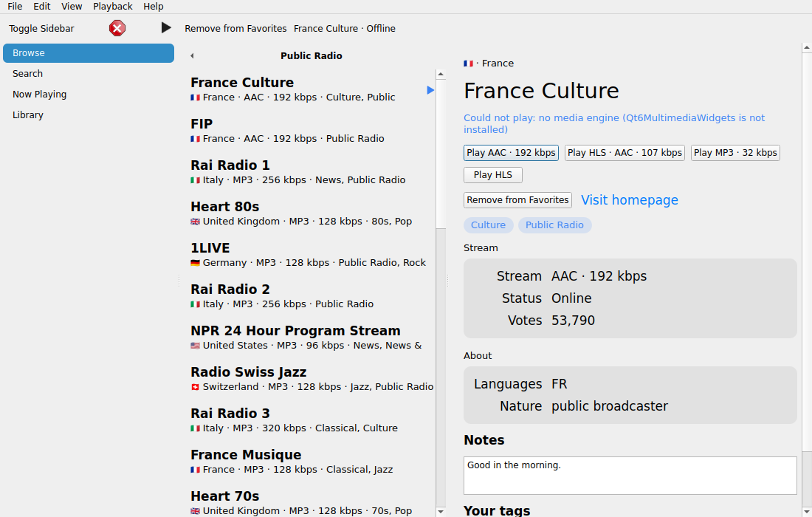Click the red stop icon in toolbar
Viewport: 812px width, 517px height.
pyautogui.click(x=117, y=28)
